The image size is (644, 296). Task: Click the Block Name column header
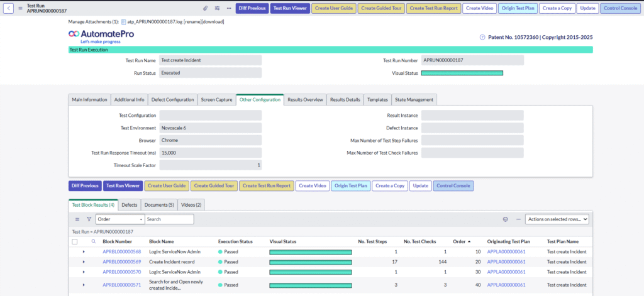162,241
